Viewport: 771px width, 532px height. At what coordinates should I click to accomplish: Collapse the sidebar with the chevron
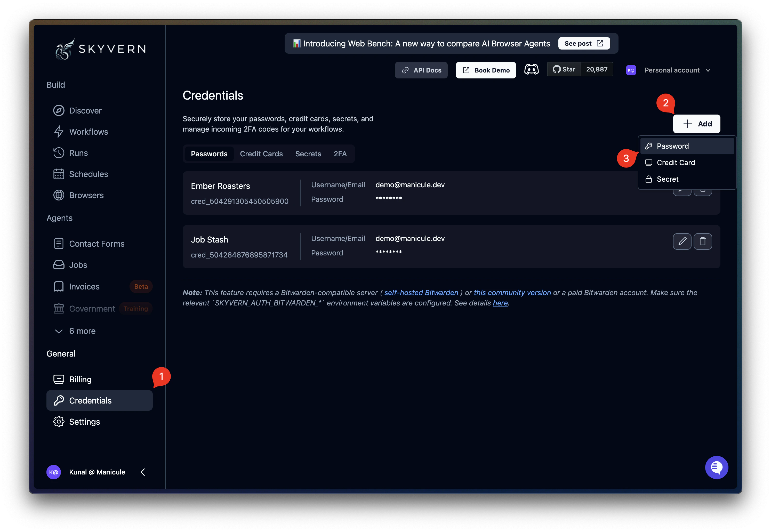coord(143,472)
